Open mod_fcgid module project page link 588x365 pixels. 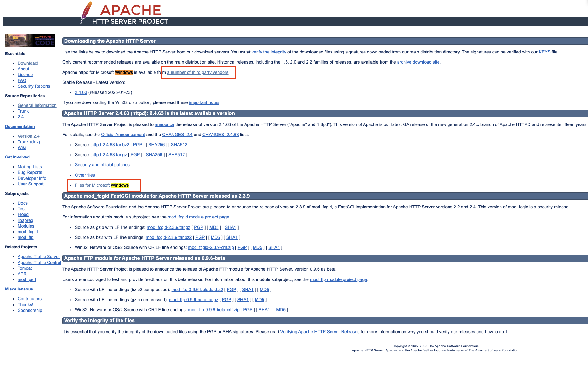(x=198, y=217)
